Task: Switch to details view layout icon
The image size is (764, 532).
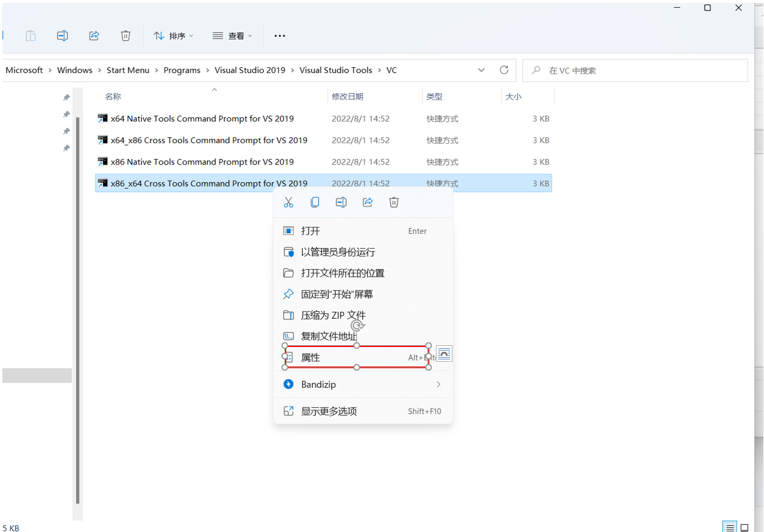Action: [x=730, y=527]
